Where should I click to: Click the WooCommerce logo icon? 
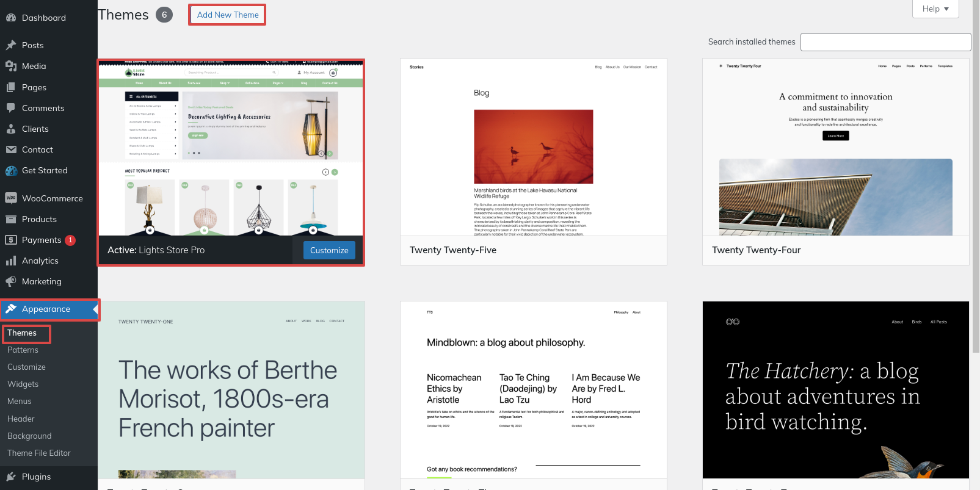click(11, 198)
